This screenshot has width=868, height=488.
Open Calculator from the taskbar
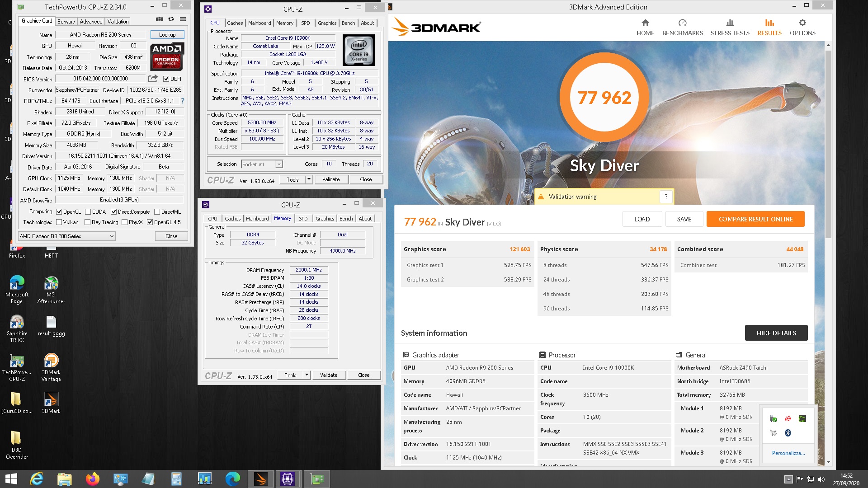click(x=176, y=479)
